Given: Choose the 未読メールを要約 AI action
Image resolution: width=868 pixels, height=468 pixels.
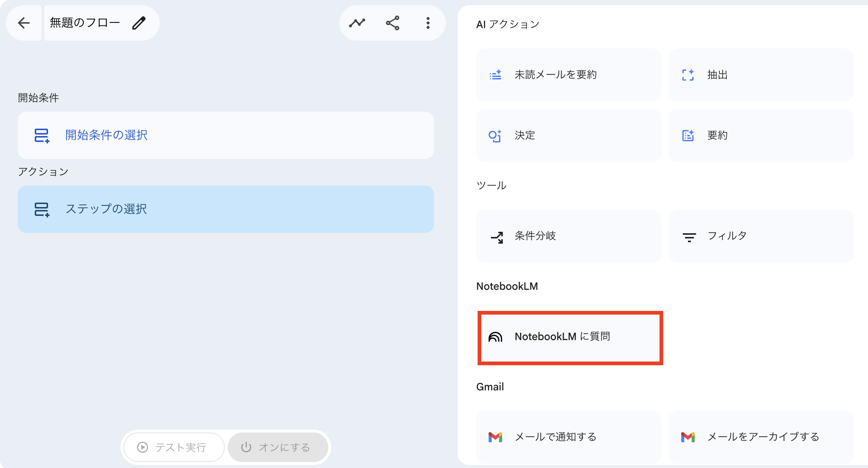Looking at the screenshot, I should coord(569,75).
